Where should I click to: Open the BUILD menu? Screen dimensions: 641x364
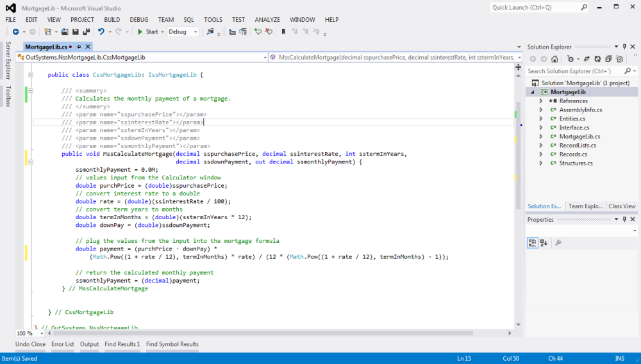click(112, 20)
